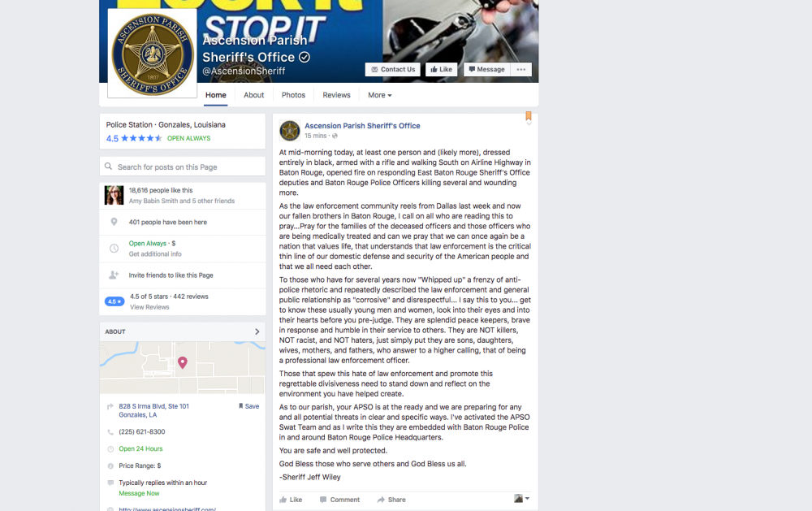The image size is (812, 511).
Task: Click the red map pin on the map
Action: tap(182, 362)
